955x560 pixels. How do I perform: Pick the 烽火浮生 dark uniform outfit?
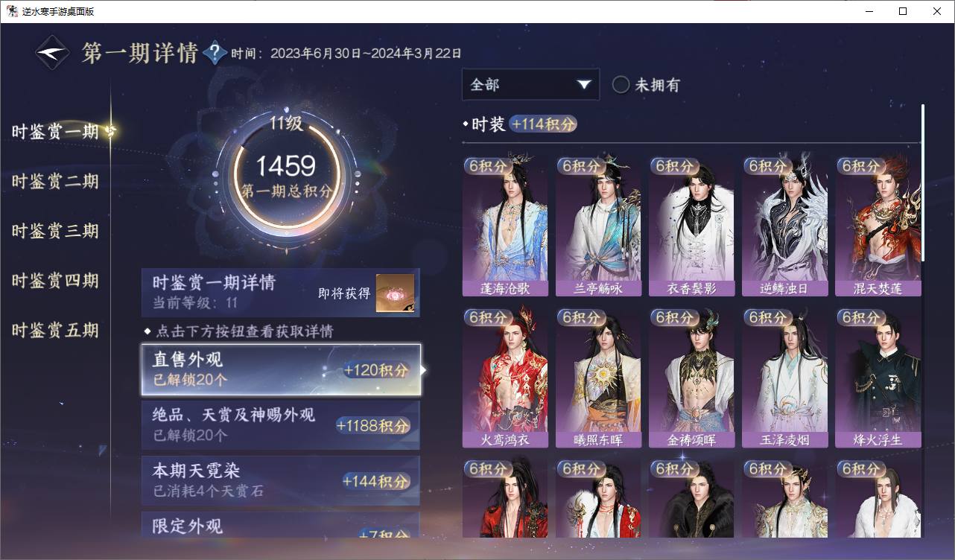pos(878,378)
